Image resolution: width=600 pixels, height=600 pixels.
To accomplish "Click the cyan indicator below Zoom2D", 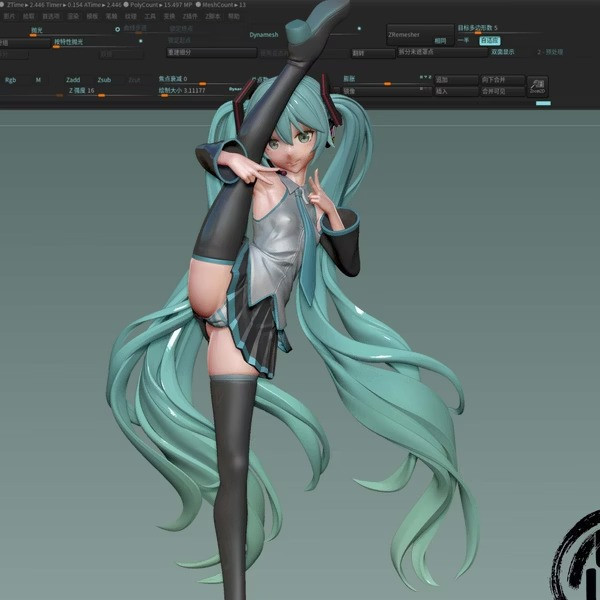I will pyautogui.click(x=543, y=103).
